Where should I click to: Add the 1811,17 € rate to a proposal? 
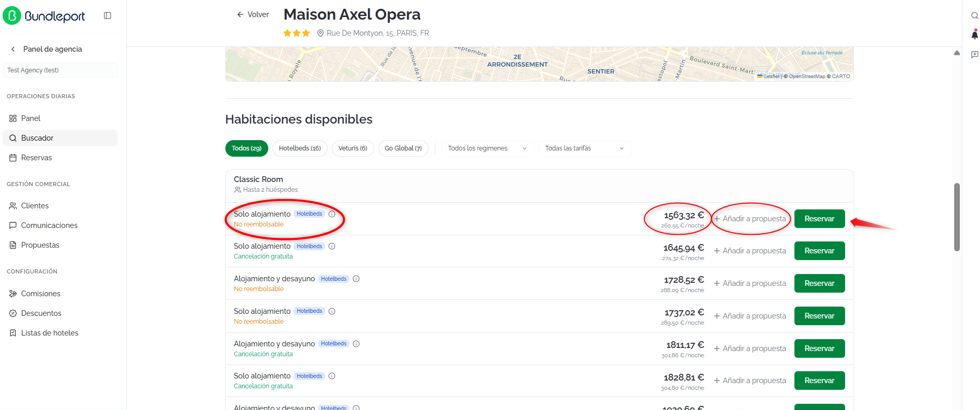750,348
